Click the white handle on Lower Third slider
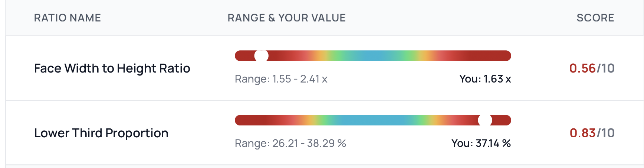This screenshot has width=644, height=168. pyautogui.click(x=485, y=120)
